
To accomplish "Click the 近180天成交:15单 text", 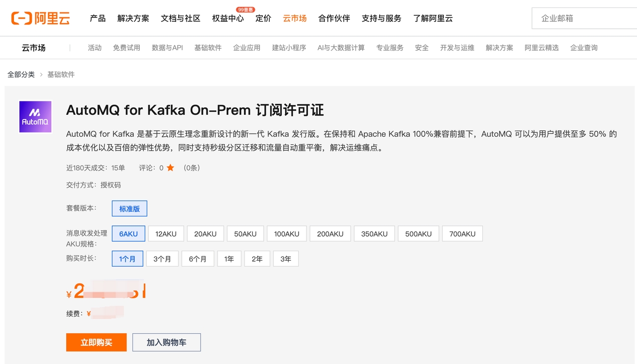I will 96,168.
